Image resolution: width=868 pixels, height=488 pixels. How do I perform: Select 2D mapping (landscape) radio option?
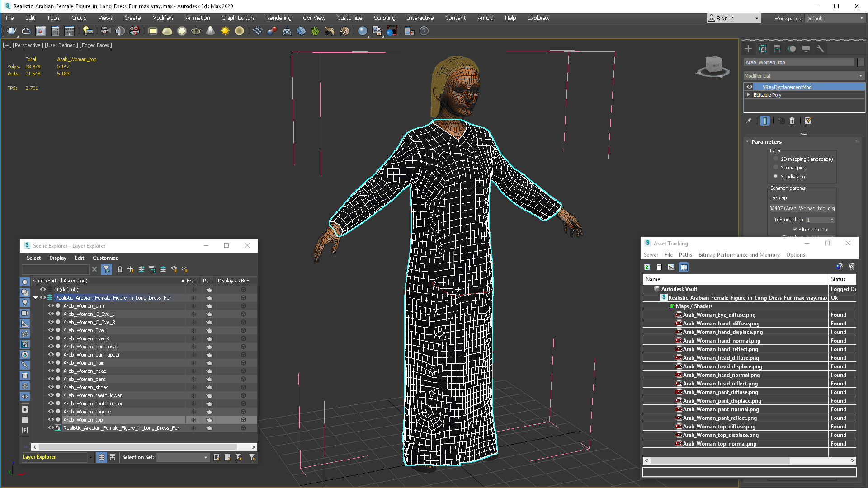coord(776,159)
